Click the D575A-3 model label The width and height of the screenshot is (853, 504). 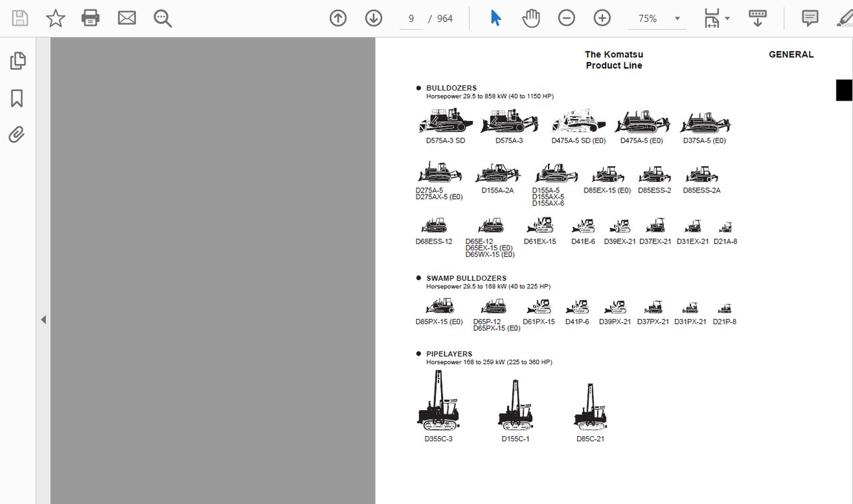[x=509, y=140]
